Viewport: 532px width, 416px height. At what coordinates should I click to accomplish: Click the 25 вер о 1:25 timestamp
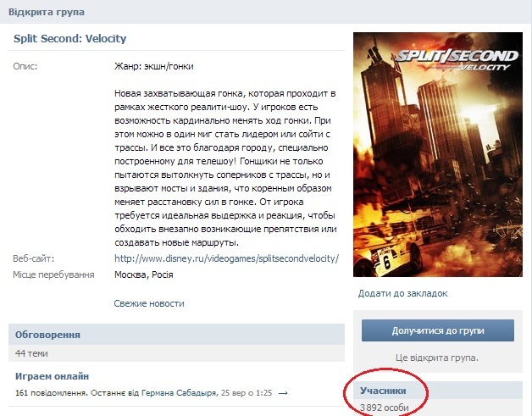[247, 393]
